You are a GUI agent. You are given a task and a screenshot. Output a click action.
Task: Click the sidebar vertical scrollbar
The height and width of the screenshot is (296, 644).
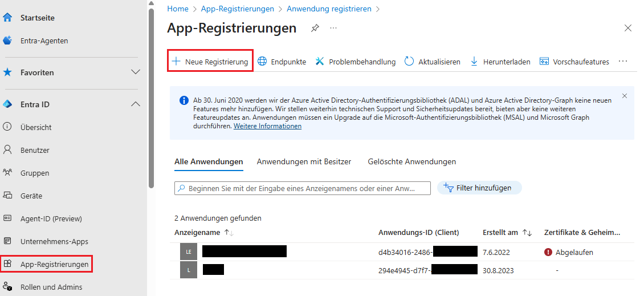151,97
